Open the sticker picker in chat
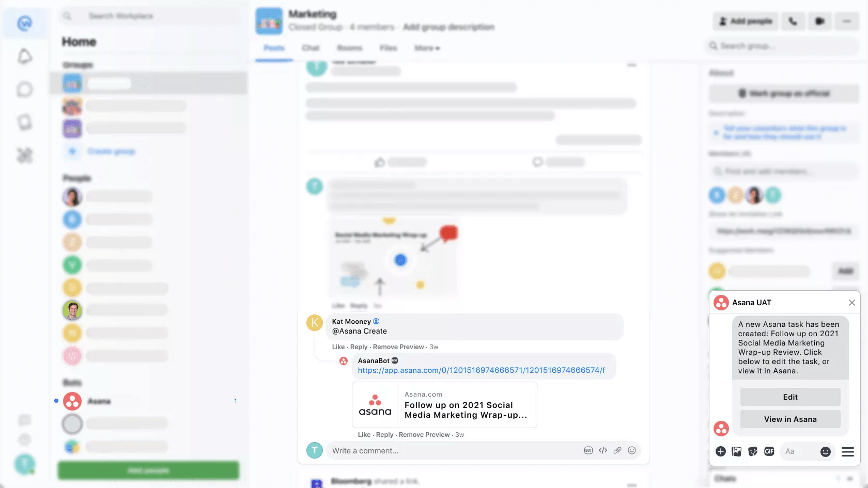This screenshot has width=868, height=488. (x=753, y=451)
